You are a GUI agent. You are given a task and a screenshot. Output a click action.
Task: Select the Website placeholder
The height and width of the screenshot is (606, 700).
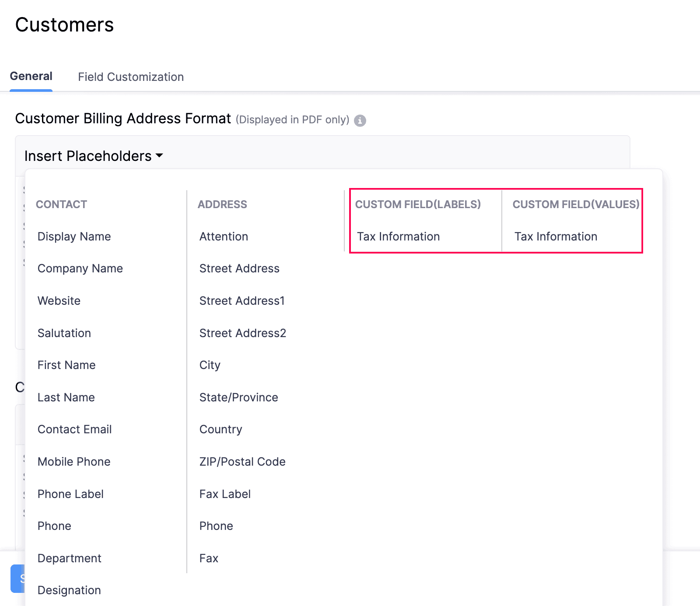[59, 300]
